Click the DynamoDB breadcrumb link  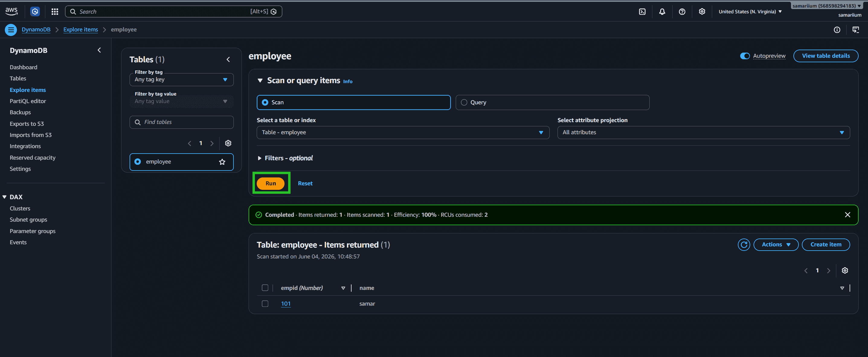pos(36,30)
